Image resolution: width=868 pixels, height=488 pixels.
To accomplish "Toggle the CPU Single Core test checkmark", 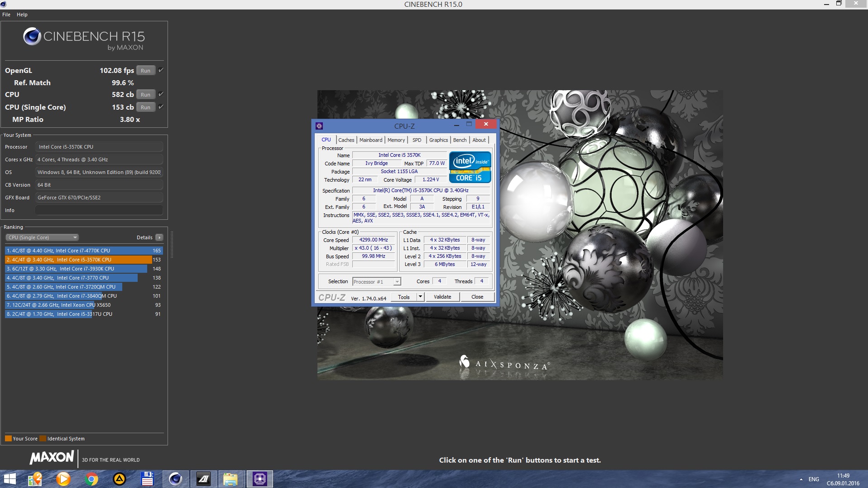I will pos(161,107).
